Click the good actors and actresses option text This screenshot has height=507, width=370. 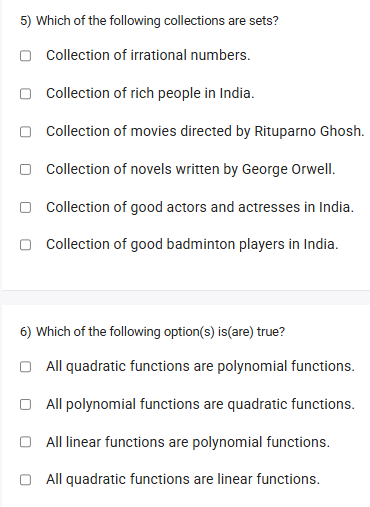point(200,207)
